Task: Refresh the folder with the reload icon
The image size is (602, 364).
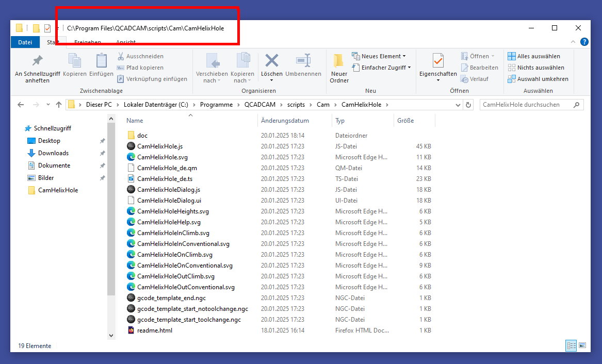Action: [x=468, y=105]
